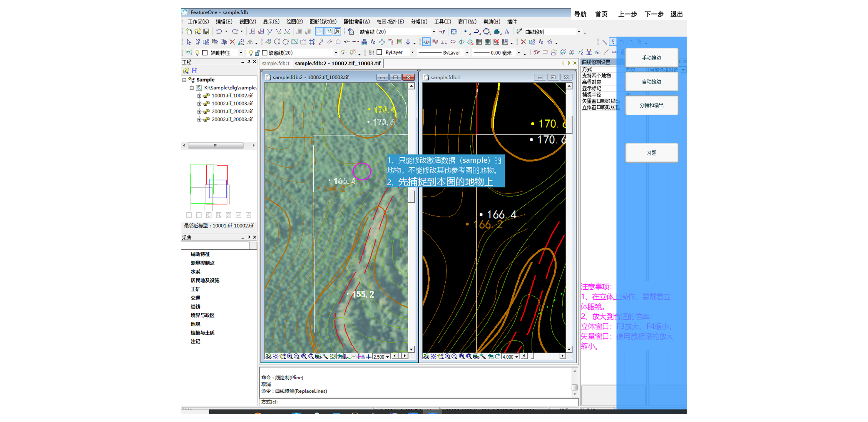Image resolution: width=868 pixels, height=422 pixels.
Task: Toggle the hammer tool window button
Action: point(337,32)
